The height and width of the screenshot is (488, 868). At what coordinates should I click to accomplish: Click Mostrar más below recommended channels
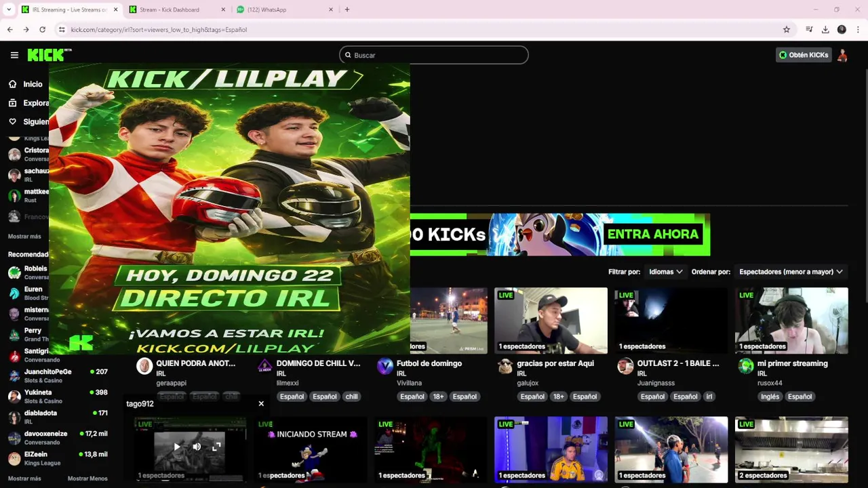pyautogui.click(x=24, y=479)
